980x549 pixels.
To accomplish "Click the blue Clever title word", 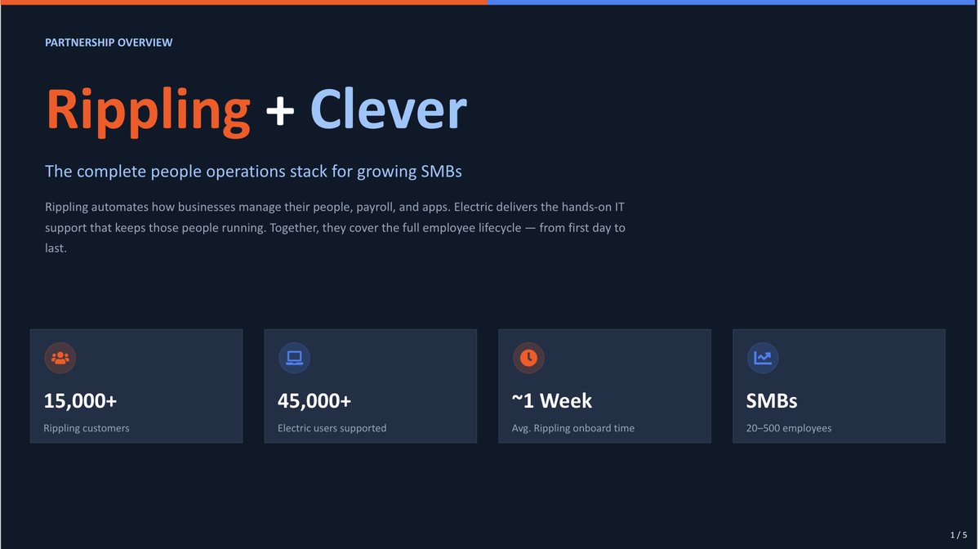I will click(389, 109).
